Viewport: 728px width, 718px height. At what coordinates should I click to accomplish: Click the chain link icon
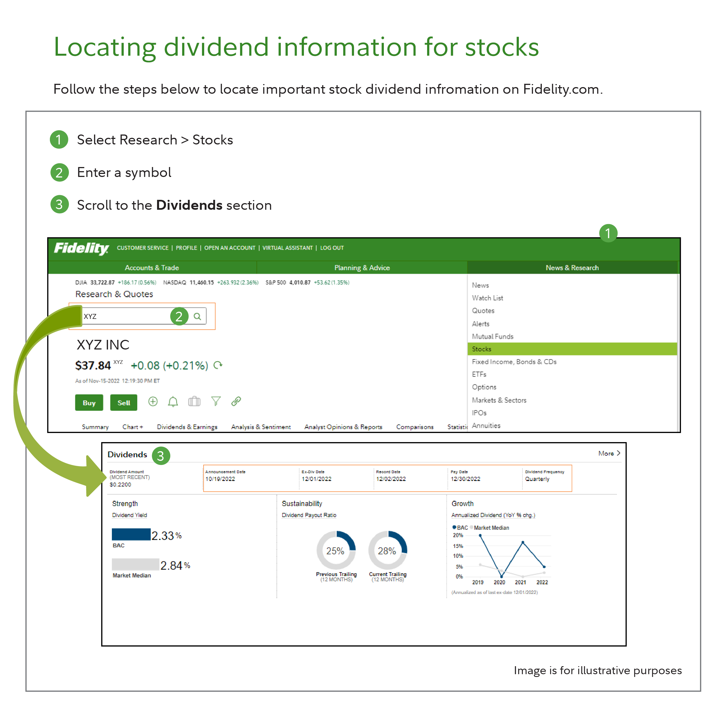pyautogui.click(x=236, y=401)
